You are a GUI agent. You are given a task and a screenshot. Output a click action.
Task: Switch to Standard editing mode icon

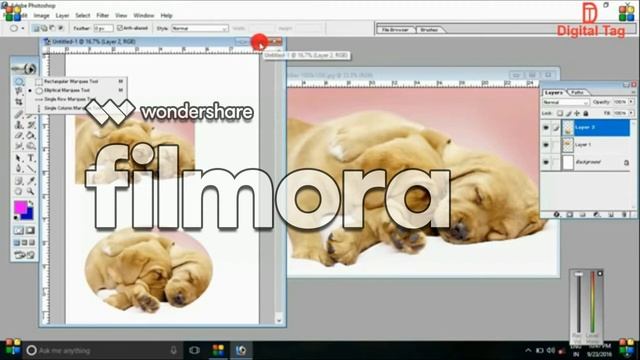point(18,231)
